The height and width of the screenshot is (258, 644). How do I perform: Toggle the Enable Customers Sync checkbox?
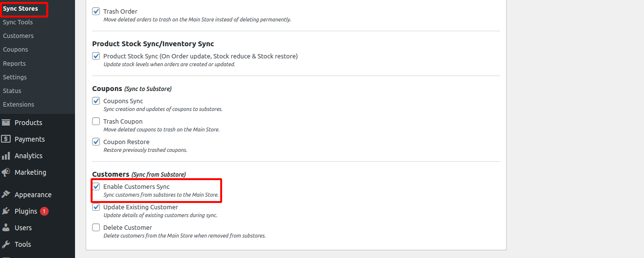click(96, 186)
